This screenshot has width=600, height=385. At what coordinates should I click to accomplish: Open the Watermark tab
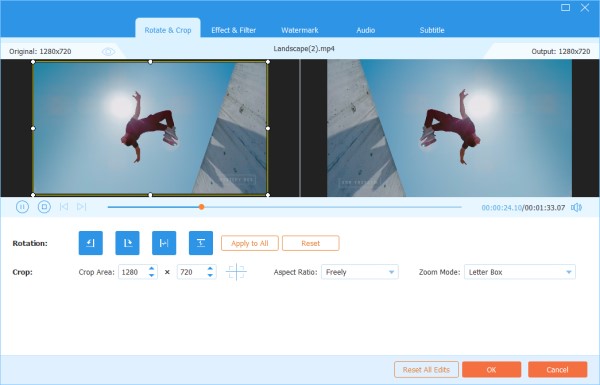point(300,30)
